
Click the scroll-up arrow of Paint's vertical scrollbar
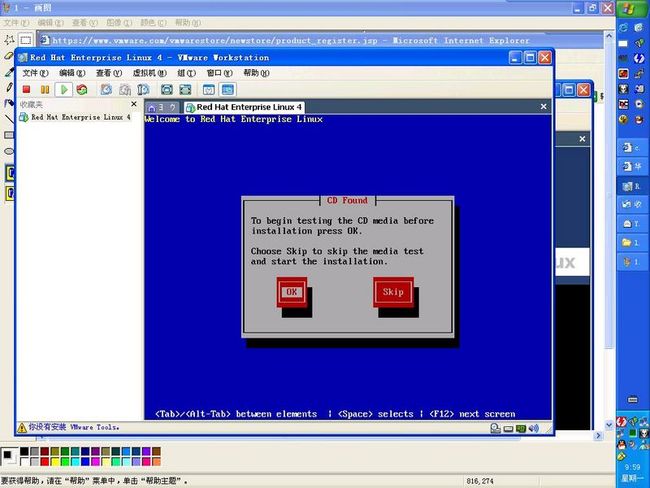tap(609, 36)
